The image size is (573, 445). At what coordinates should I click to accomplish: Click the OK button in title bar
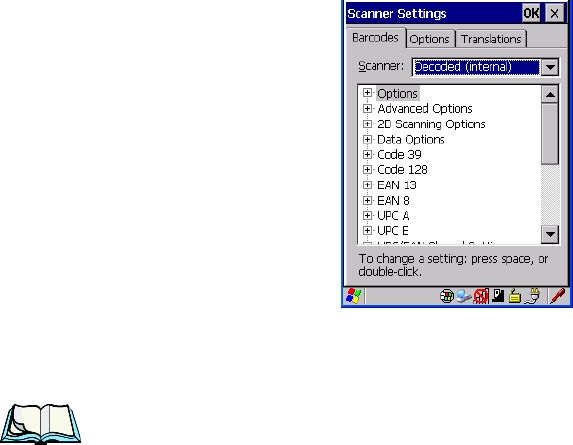click(531, 14)
